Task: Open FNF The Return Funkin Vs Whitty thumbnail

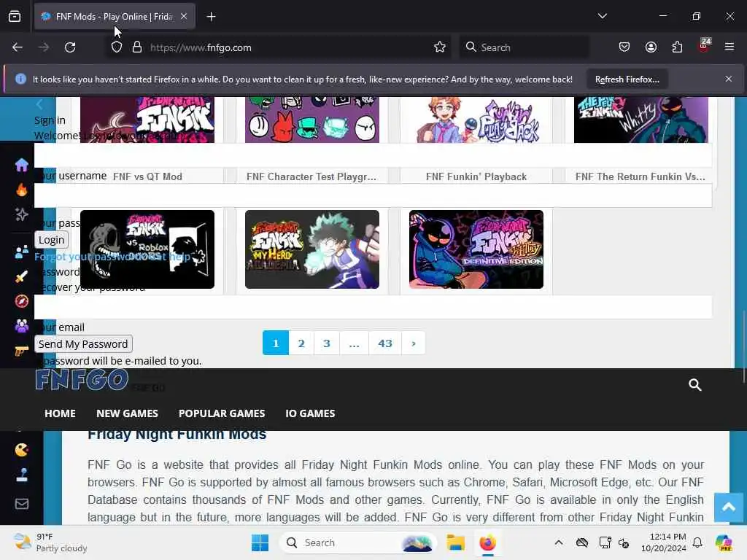Action: pyautogui.click(x=640, y=120)
